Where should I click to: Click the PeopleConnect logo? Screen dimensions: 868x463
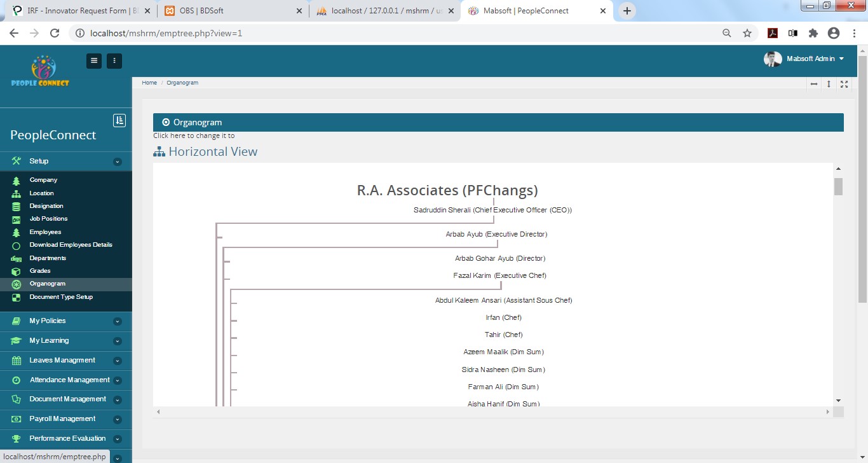pyautogui.click(x=41, y=71)
